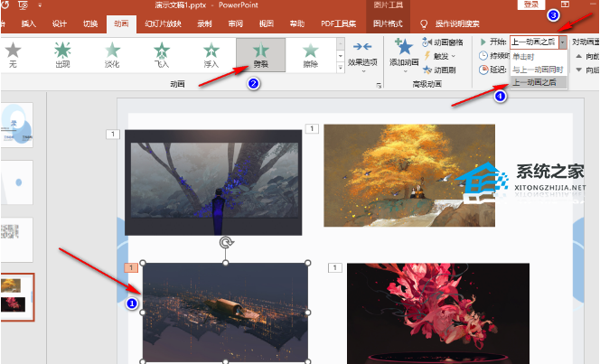The height and width of the screenshot is (364, 600).
Task: Switch to the 设计 Design tab
Action: [60, 23]
